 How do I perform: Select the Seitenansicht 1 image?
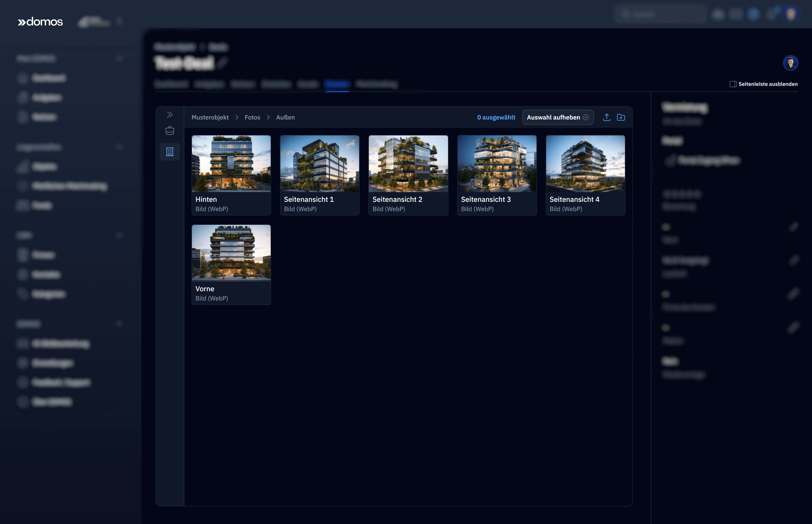click(x=320, y=164)
